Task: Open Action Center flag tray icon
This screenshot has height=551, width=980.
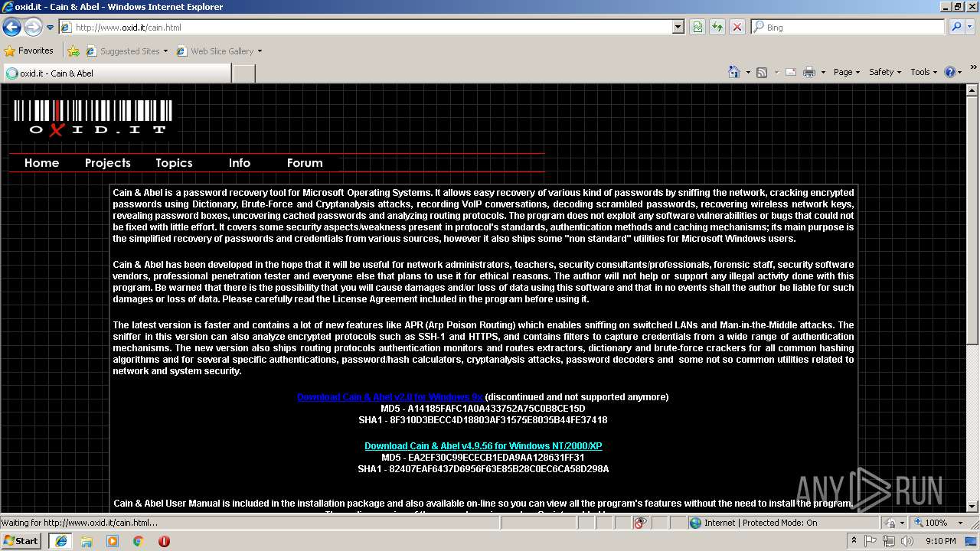Action: 871,541
